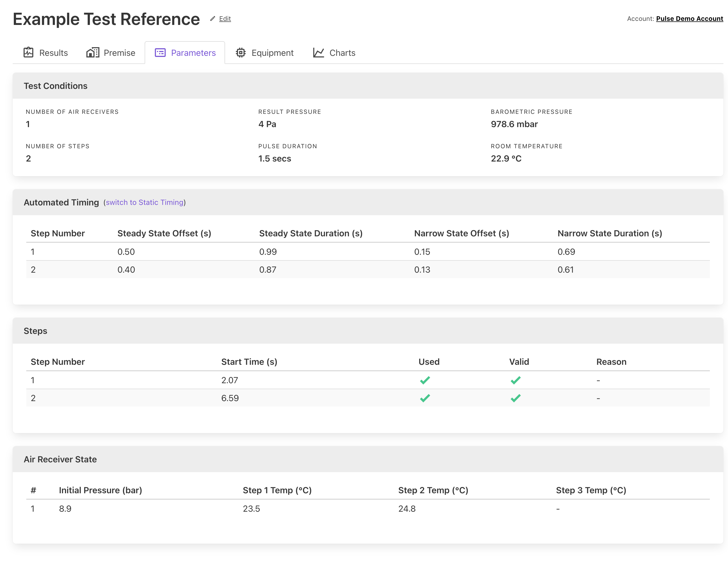This screenshot has width=728, height=561.
Task: Open the Charts tab
Action: (x=342, y=53)
